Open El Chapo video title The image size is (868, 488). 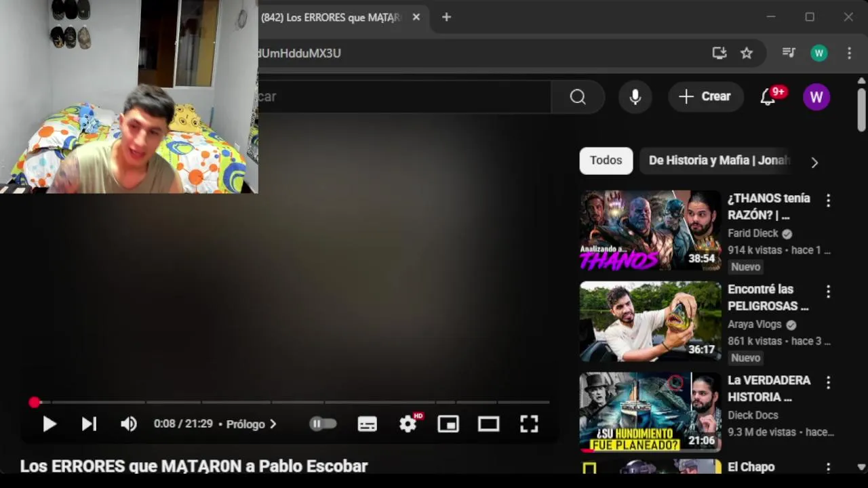tap(751, 467)
